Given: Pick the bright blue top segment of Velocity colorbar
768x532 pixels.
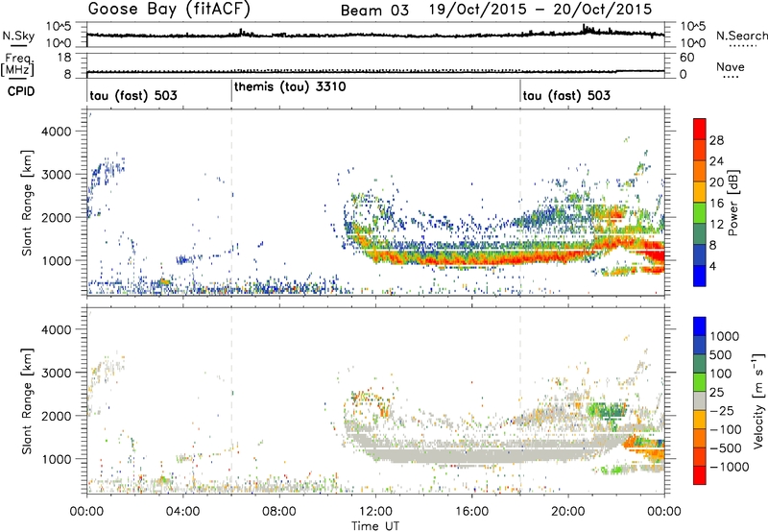Looking at the screenshot, I should 700,326.
